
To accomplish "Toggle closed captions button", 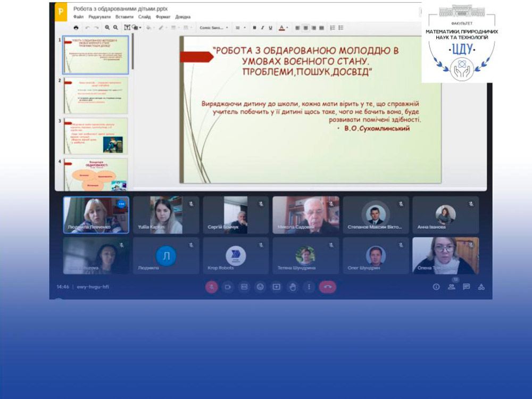I will point(244,287).
